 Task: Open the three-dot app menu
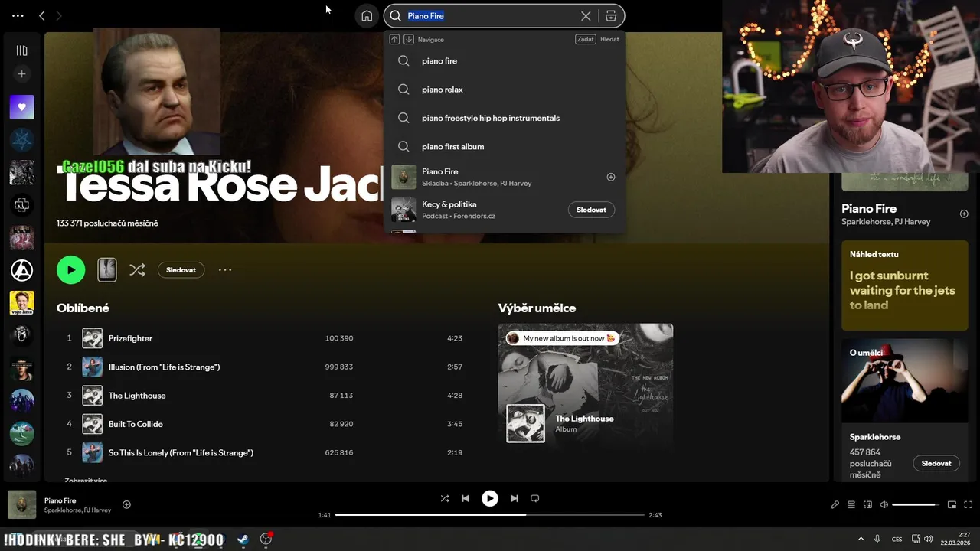pyautogui.click(x=18, y=15)
